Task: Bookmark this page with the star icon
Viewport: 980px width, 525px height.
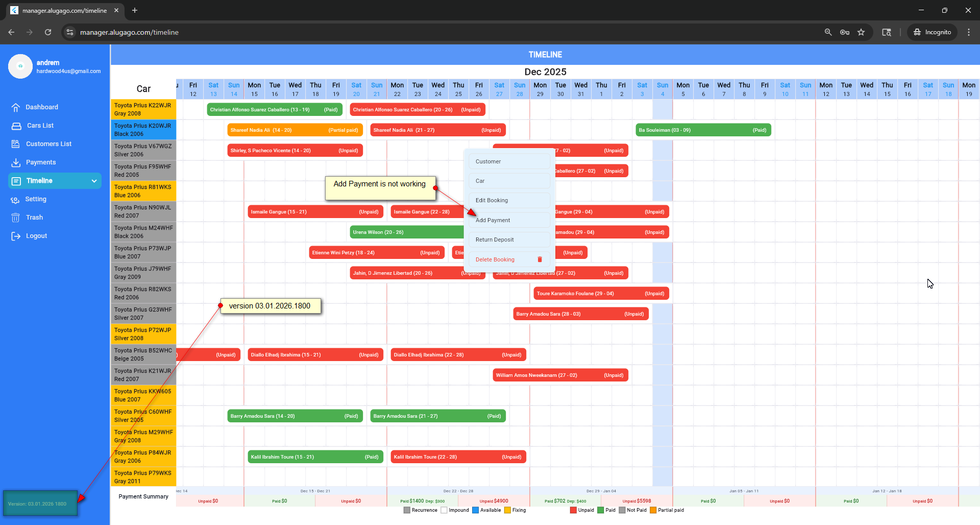Action: [x=861, y=32]
